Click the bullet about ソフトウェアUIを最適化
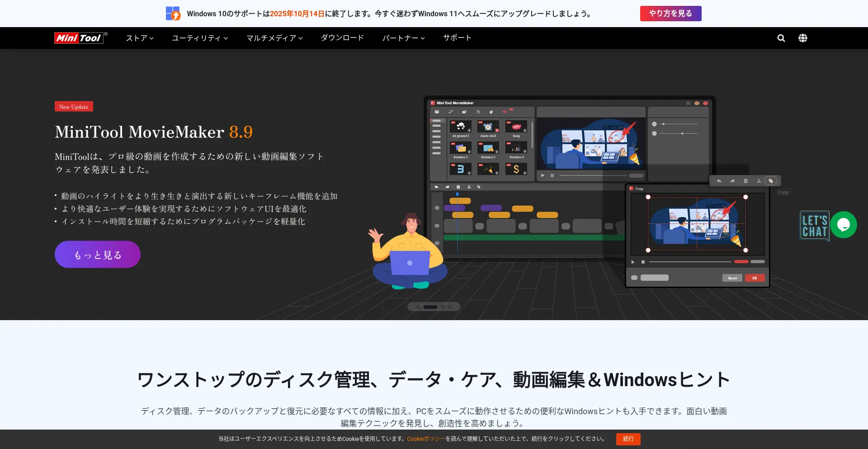 click(184, 209)
